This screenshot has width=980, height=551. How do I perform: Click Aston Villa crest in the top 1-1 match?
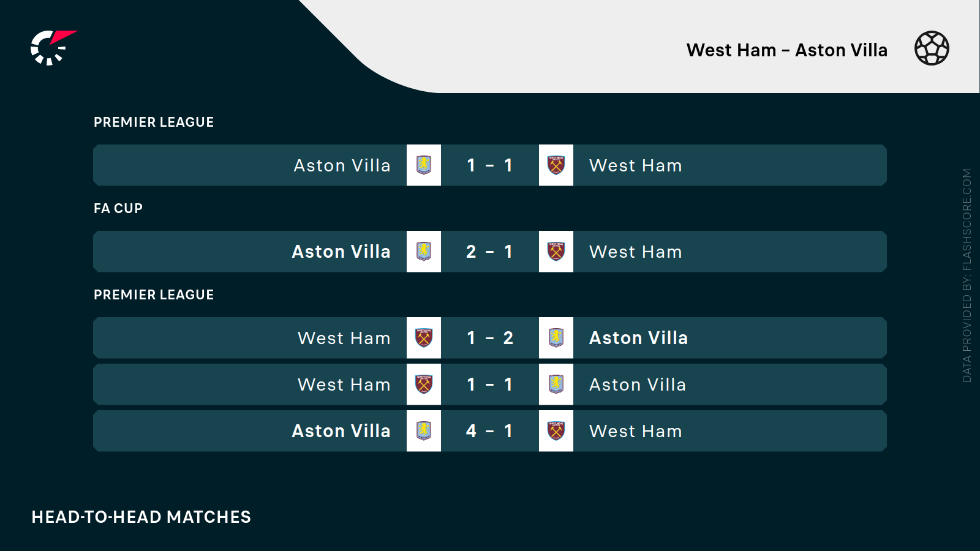click(424, 165)
